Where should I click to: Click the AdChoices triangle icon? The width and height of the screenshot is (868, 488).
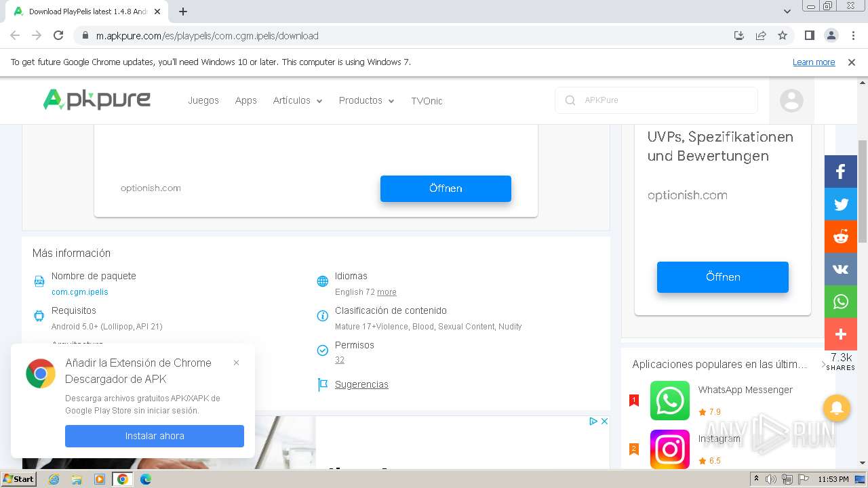pos(593,421)
